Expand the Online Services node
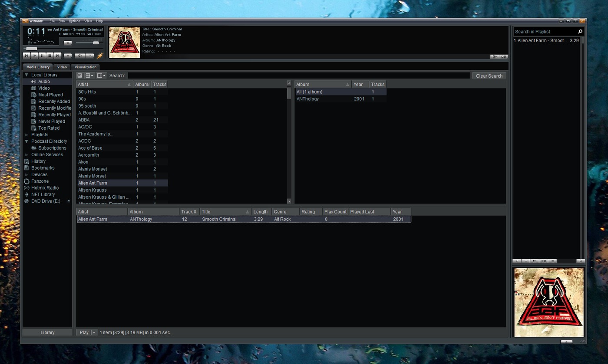 (x=26, y=155)
